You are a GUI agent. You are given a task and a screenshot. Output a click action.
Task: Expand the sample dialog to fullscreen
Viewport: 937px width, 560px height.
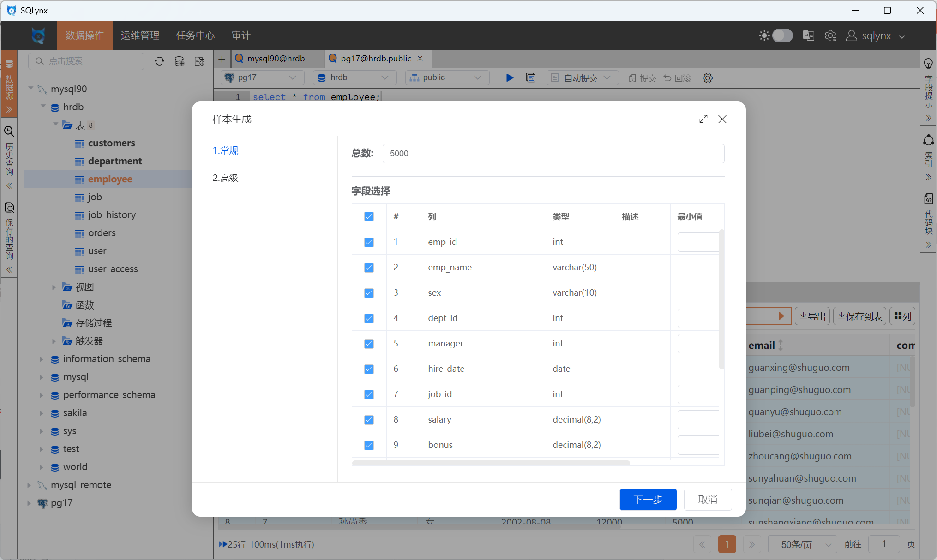coord(703,119)
